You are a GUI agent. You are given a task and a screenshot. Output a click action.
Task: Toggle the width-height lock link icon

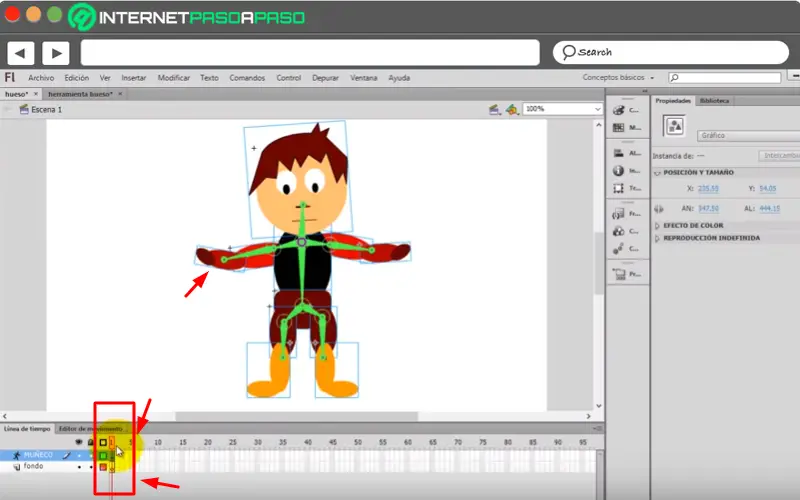point(659,209)
